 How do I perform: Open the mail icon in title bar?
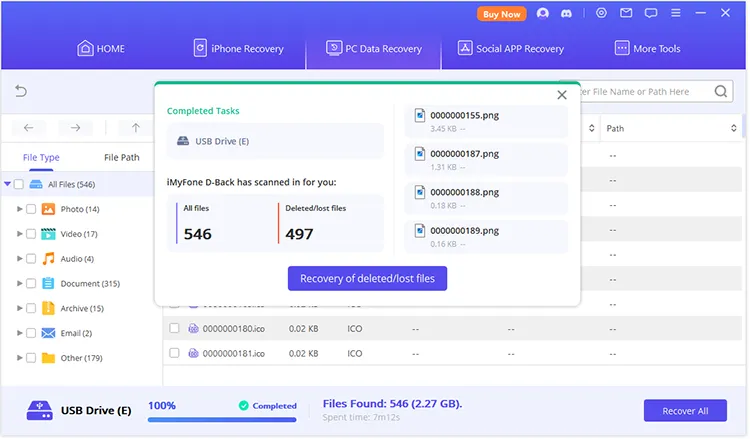pos(626,13)
